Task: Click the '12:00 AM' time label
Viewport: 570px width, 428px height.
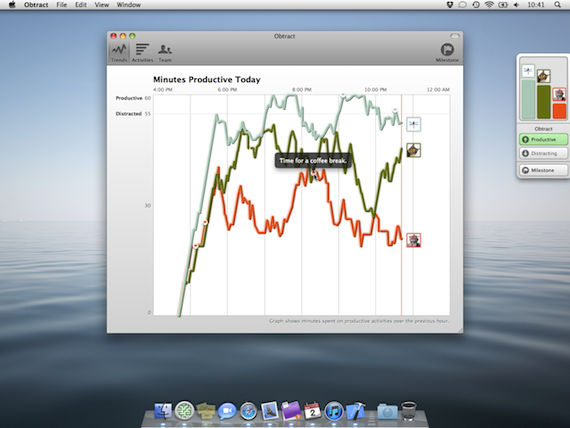Action: 438,89
